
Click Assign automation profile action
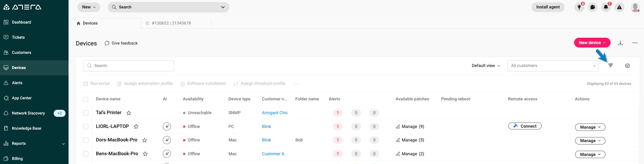[x=145, y=84]
